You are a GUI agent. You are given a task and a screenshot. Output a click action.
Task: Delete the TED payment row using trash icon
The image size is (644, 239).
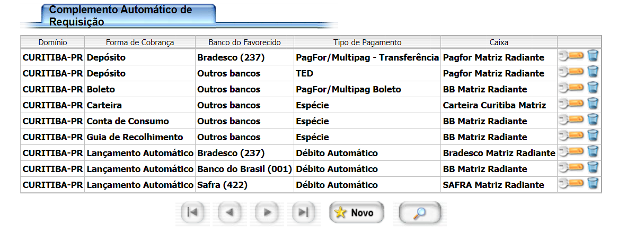[x=593, y=73]
